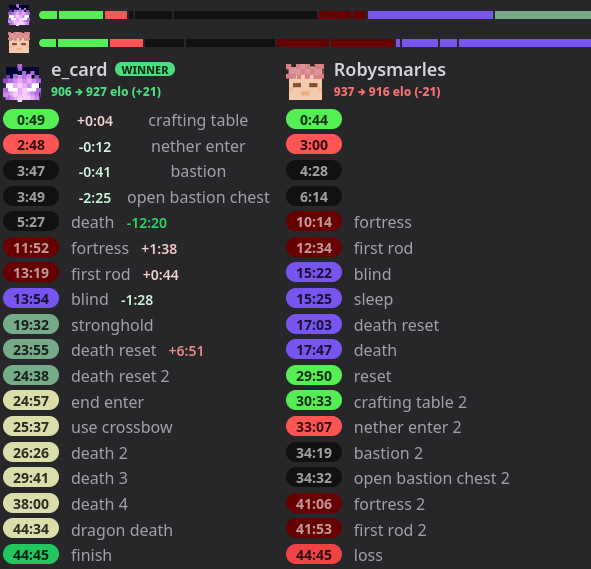This screenshot has height=569, width=591.
Task: Click the 'stronghold' label text
Action: [x=112, y=325]
